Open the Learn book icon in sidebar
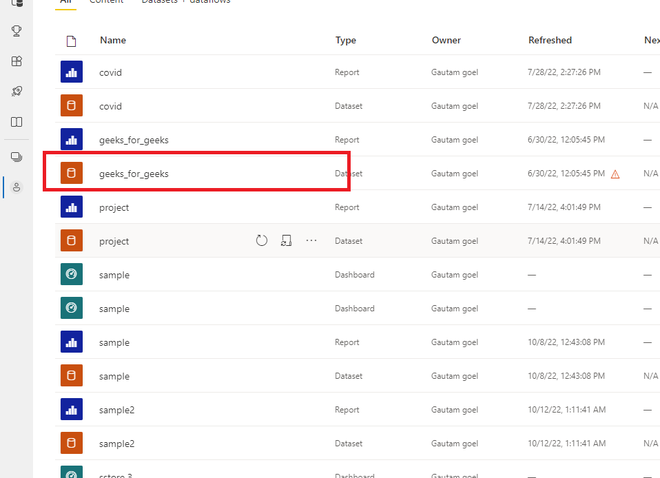Screen dimensions: 660x478 (16, 122)
